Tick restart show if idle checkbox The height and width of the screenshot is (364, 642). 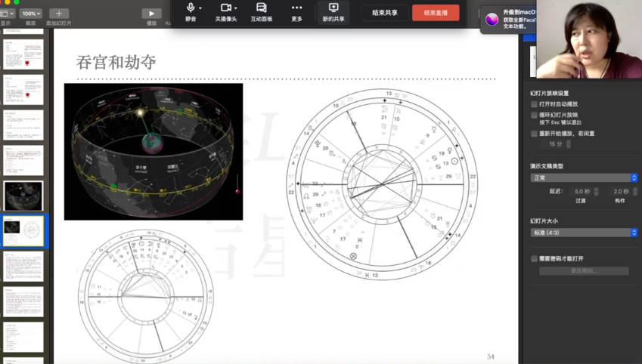[x=535, y=133]
